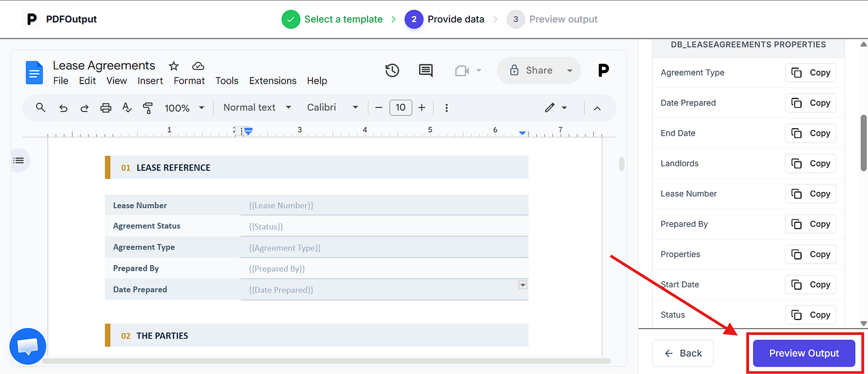Check cloud save status icon
Viewport: 868px width, 374px height.
coord(198,66)
